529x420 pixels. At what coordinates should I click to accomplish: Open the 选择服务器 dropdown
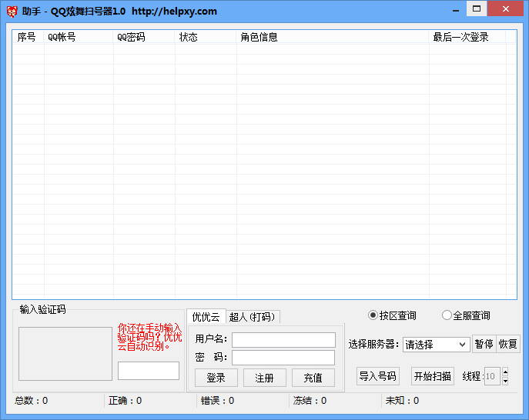[x=436, y=345]
